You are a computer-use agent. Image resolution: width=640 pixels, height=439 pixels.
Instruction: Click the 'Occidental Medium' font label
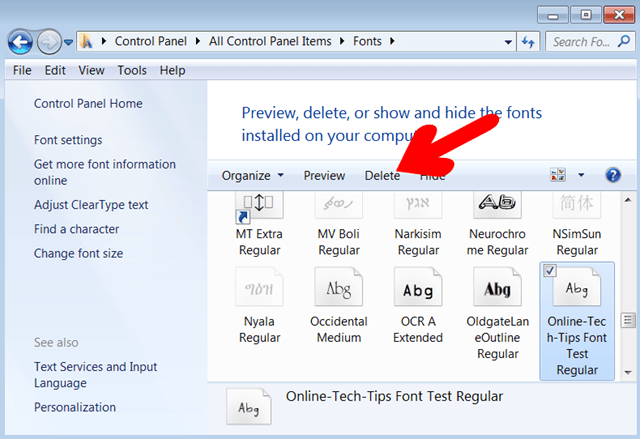click(x=339, y=329)
